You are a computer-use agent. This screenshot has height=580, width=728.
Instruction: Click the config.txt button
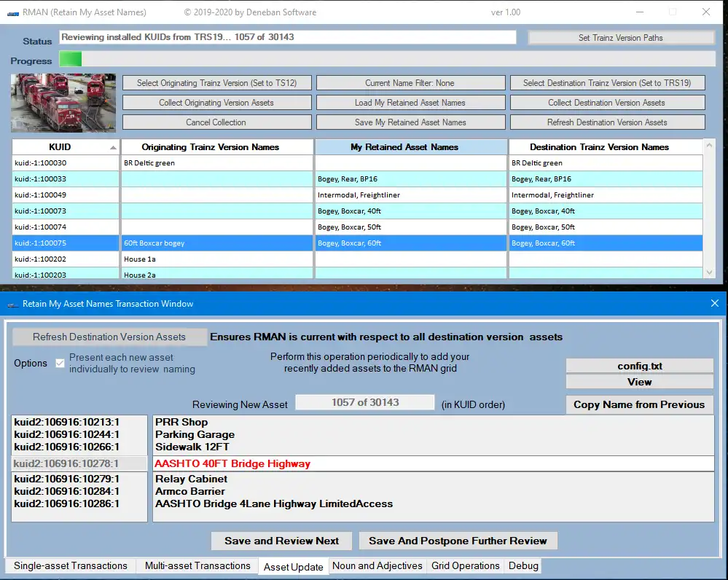[x=639, y=366]
